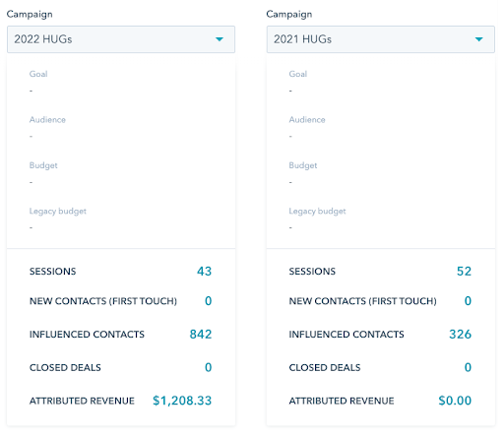This screenshot has width=504, height=436.
Task: Click SESSIONS label in 2021 HUGs card
Action: (312, 272)
